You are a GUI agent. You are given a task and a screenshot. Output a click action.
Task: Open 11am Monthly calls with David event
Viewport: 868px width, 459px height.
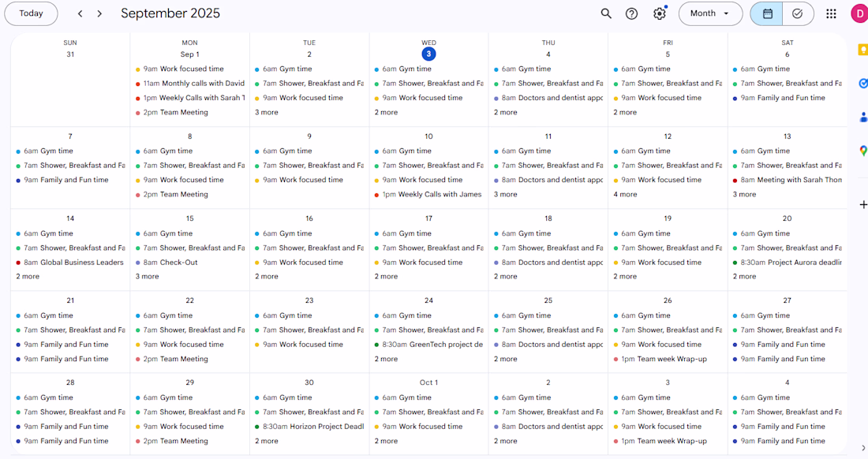[x=190, y=84]
